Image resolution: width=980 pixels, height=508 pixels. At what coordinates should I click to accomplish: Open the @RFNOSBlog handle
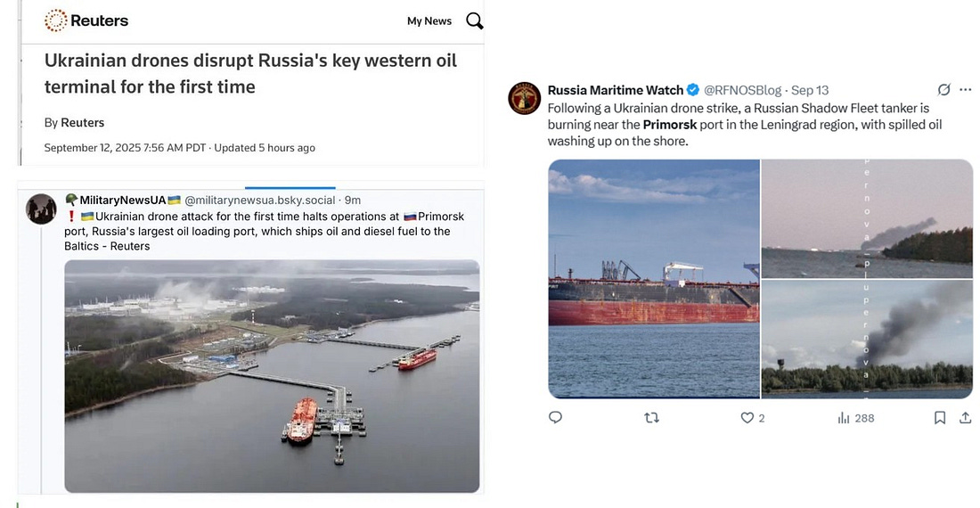(x=742, y=90)
